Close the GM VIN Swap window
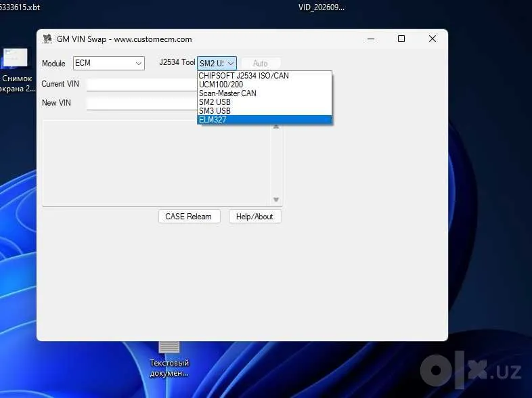The height and width of the screenshot is (398, 532). pos(433,39)
